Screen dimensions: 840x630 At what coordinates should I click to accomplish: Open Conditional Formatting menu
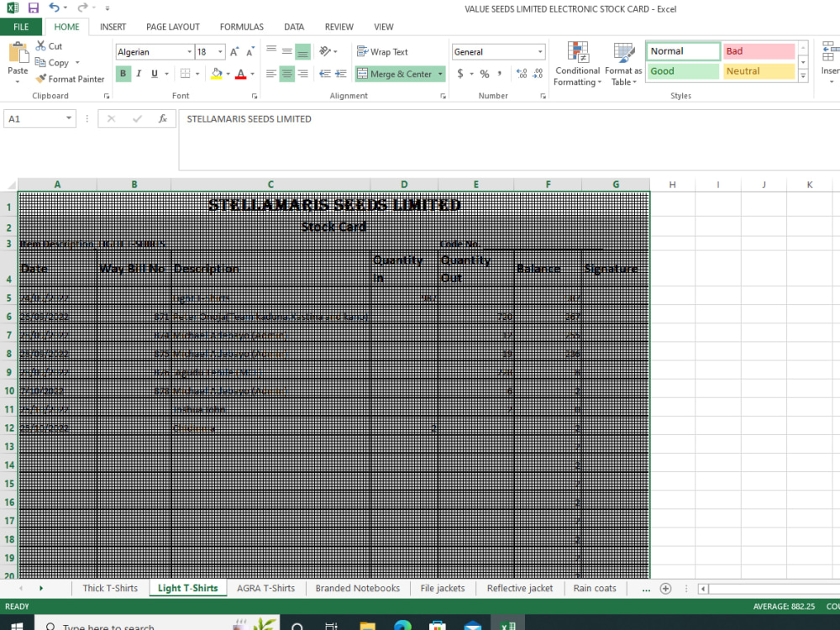coord(578,64)
